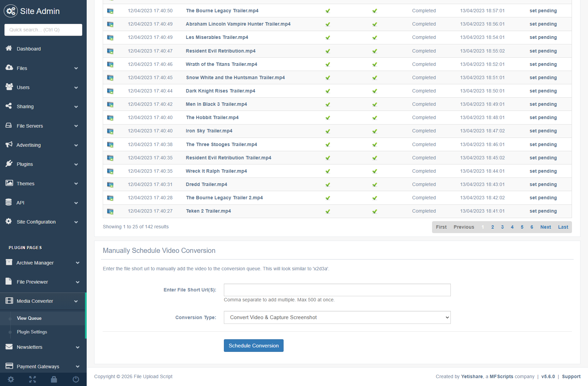
Task: Click the Site Admin gears logo
Action: point(11,11)
